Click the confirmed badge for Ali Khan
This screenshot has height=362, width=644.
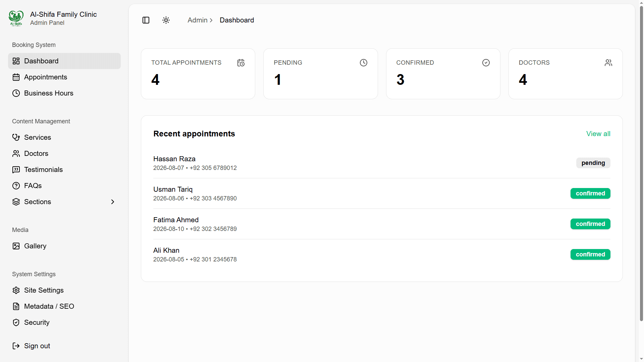pos(590,254)
